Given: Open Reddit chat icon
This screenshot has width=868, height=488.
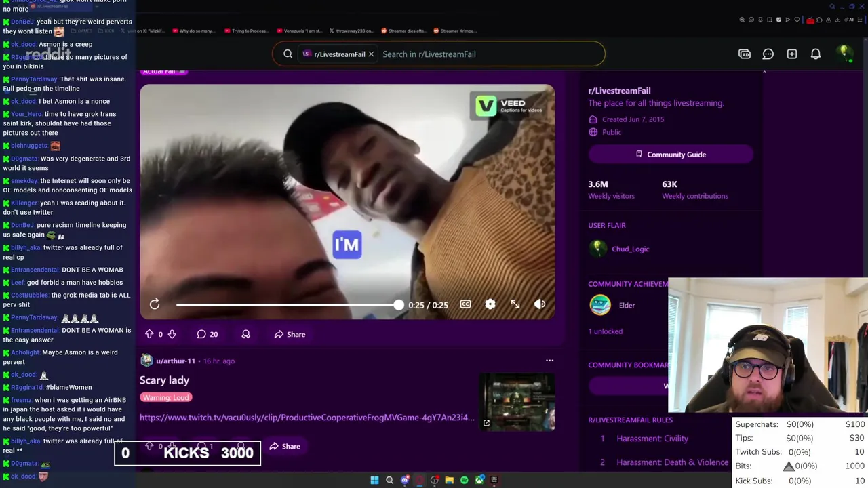Looking at the screenshot, I should 768,54.
